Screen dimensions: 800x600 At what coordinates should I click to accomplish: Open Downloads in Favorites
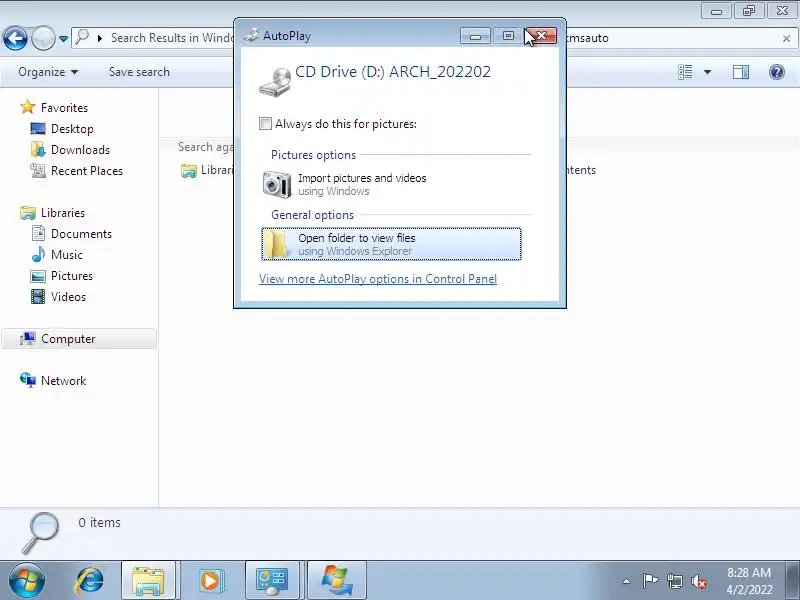coord(80,149)
